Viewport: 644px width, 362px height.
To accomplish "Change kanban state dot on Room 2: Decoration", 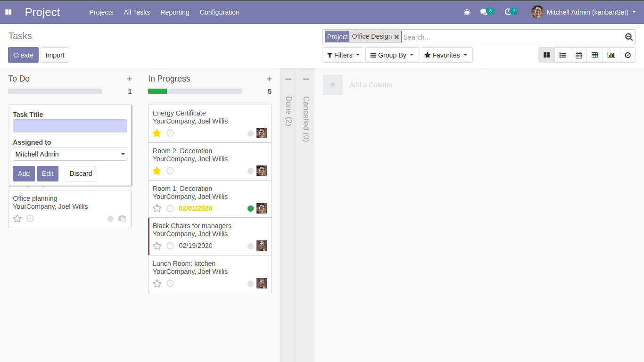I will (x=251, y=171).
